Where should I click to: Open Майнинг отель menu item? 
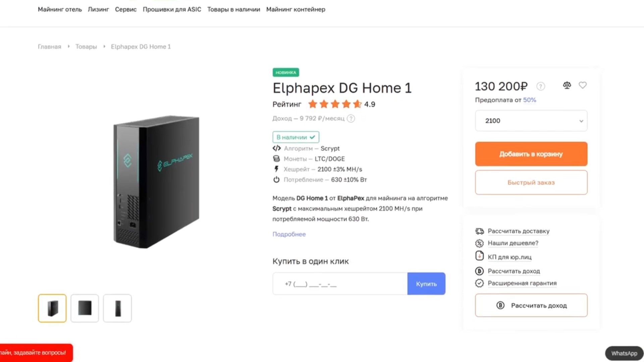pyautogui.click(x=60, y=9)
